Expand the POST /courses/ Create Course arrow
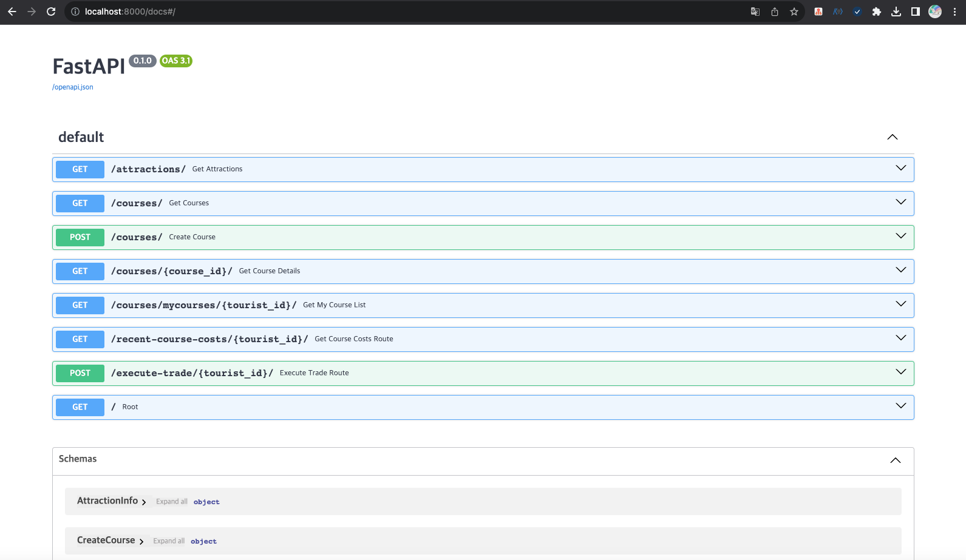Screen dimensions: 966x560 pos(900,237)
